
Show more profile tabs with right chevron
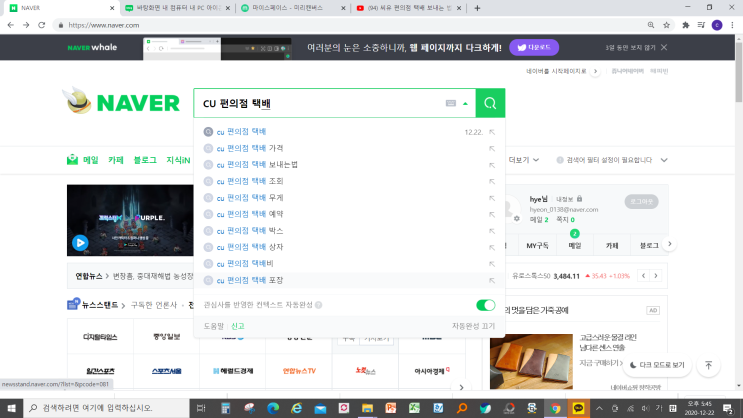click(x=670, y=244)
